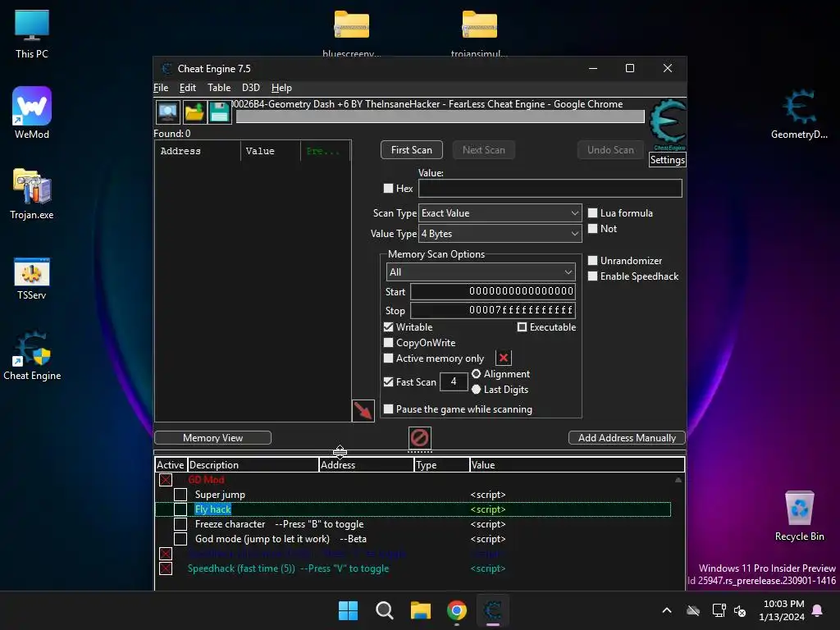Open Memory View
This screenshot has height=630, width=840.
coord(212,438)
